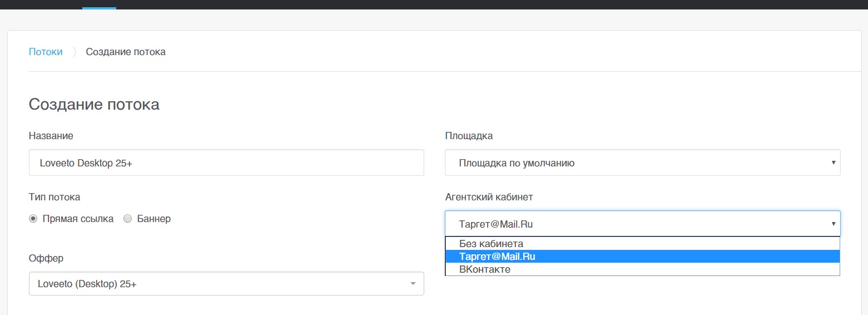This screenshot has height=315, width=868.
Task: Click the Агентский кабинет field label
Action: point(489,197)
